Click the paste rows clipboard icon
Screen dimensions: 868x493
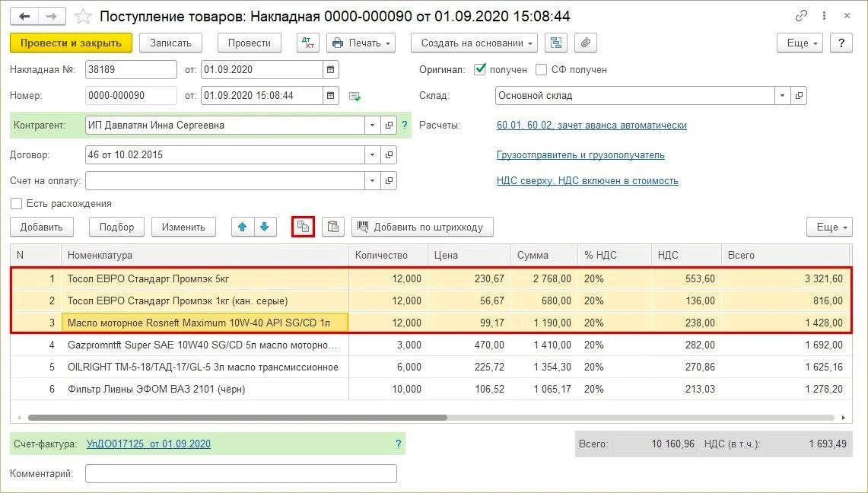tap(332, 227)
